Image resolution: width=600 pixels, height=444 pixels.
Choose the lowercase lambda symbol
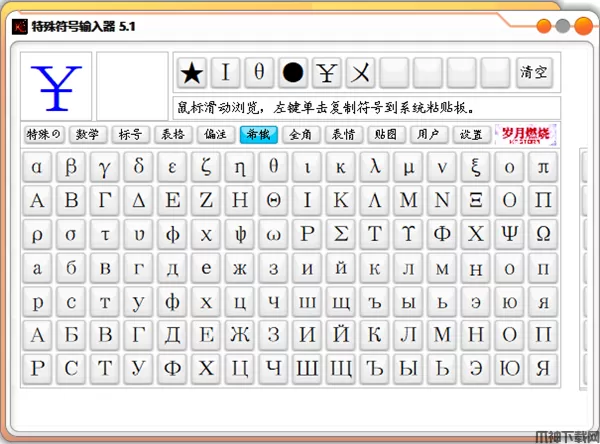[375, 166]
